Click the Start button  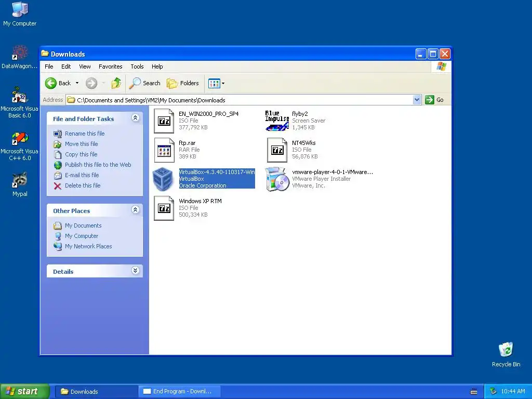(x=25, y=392)
